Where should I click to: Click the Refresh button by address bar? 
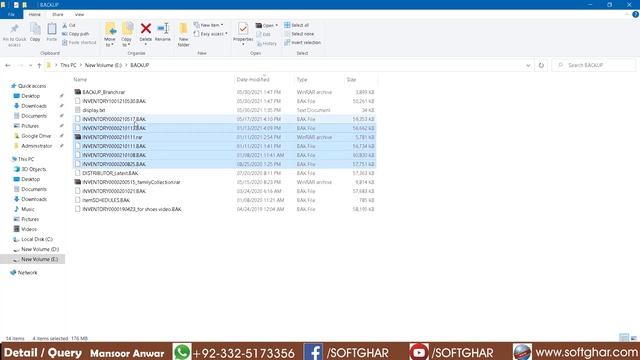(x=541, y=65)
